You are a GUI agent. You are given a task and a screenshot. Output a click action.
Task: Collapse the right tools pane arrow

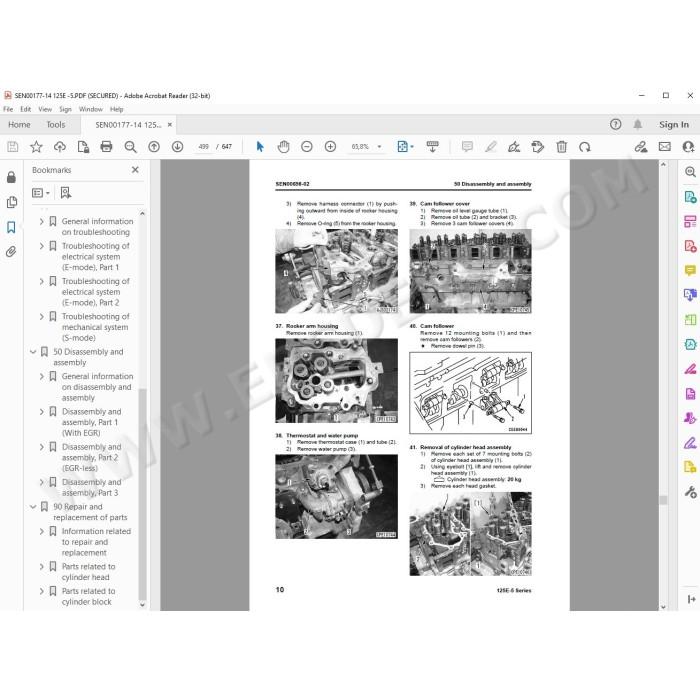click(691, 599)
